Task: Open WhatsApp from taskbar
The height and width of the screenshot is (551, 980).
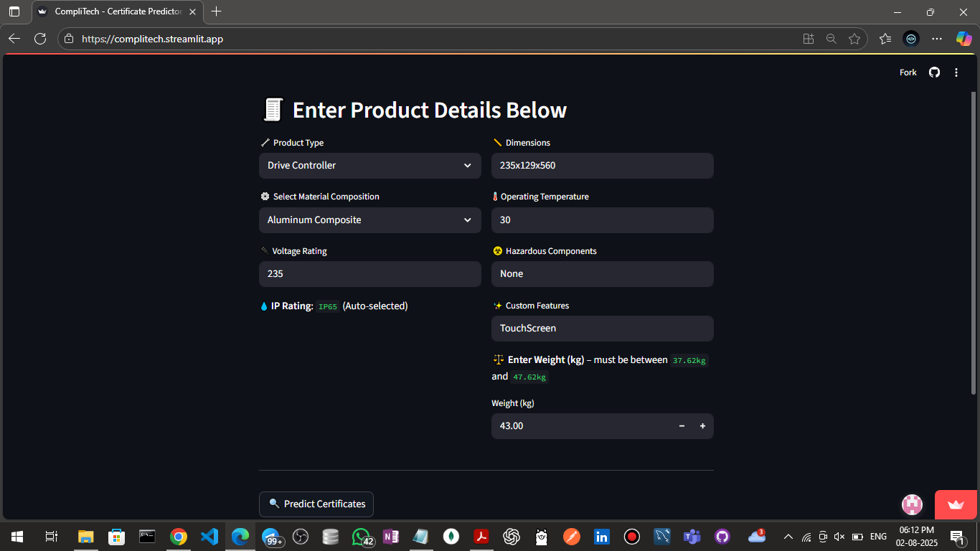Action: [362, 537]
